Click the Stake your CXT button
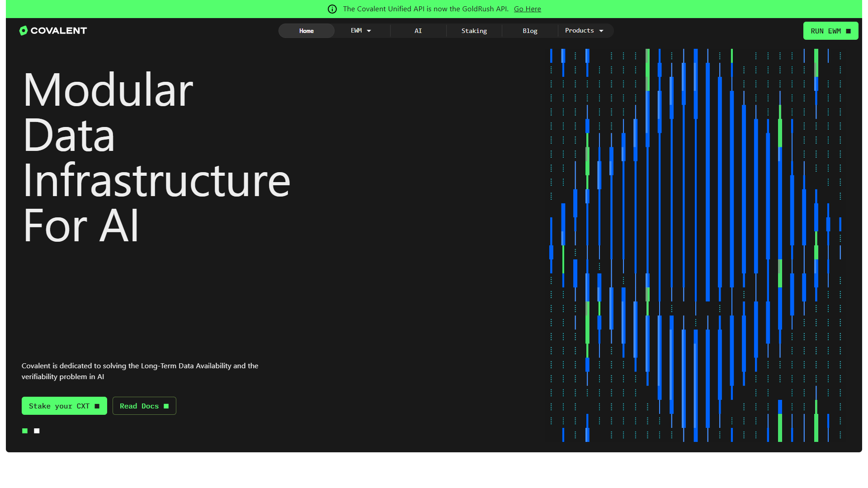Viewport: 868px width, 488px height. pos(64,406)
